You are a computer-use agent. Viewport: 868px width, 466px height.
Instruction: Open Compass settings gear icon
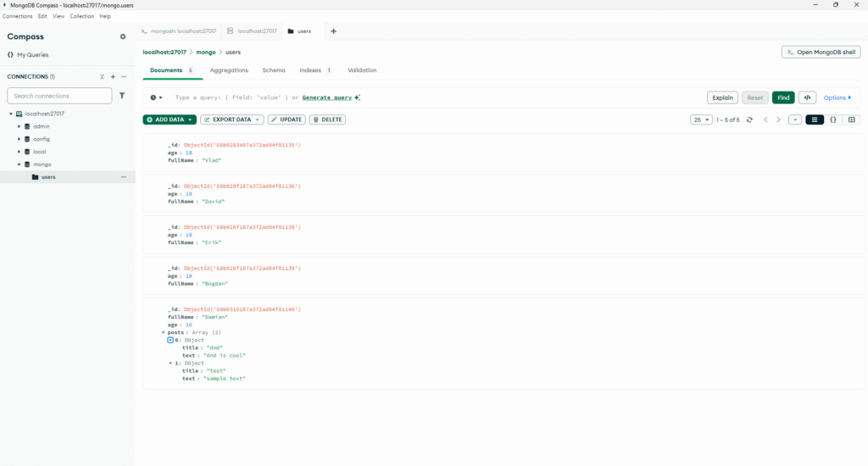click(123, 36)
